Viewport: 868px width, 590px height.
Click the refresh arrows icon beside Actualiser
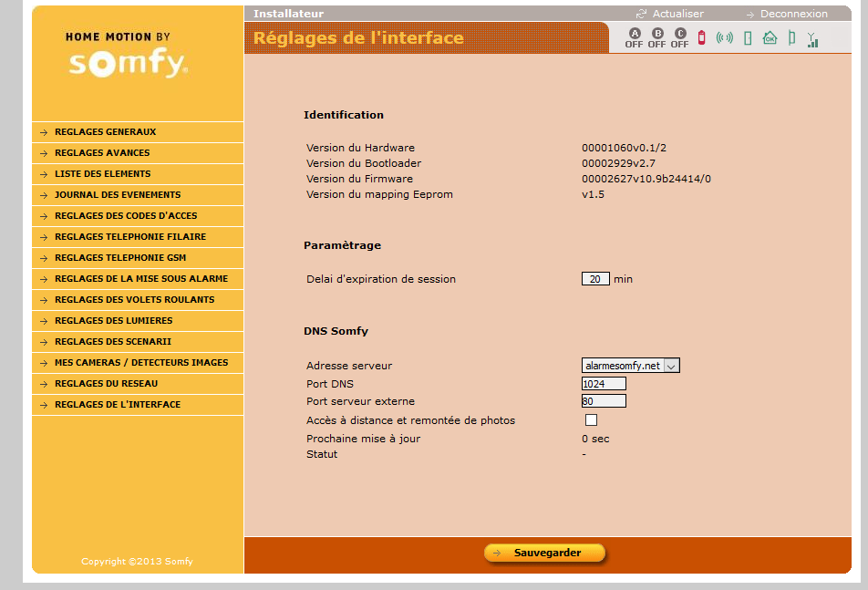pyautogui.click(x=641, y=14)
